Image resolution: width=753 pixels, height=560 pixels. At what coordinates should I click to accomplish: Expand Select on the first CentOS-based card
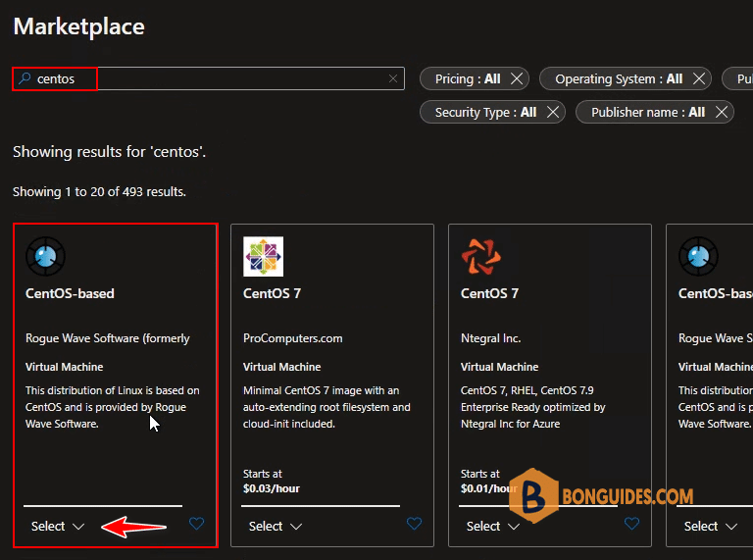coord(58,527)
